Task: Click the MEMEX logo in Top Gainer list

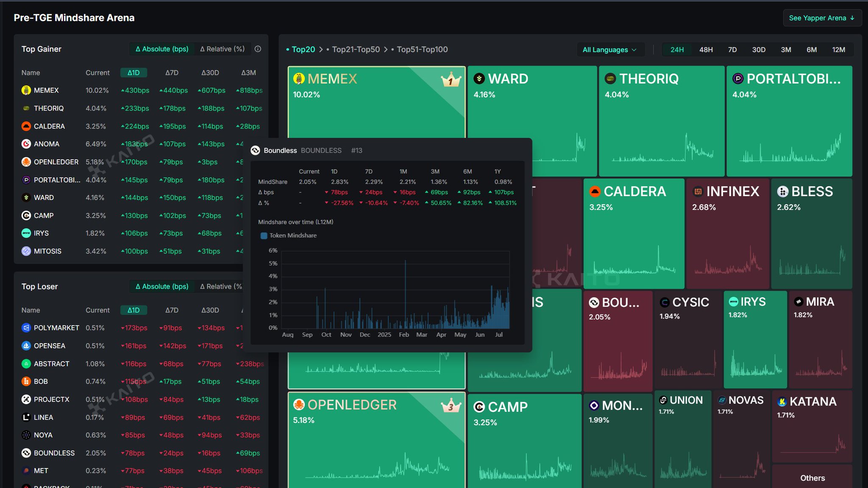Action: 26,90
